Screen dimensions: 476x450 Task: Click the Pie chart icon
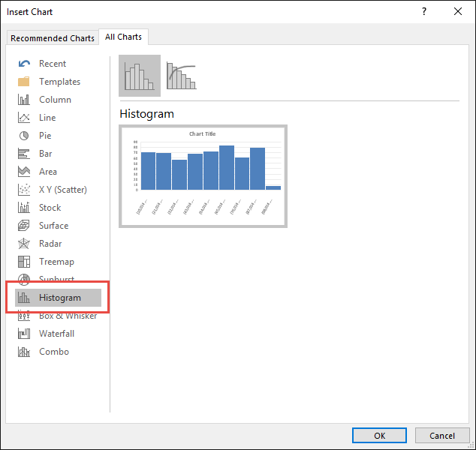point(24,136)
